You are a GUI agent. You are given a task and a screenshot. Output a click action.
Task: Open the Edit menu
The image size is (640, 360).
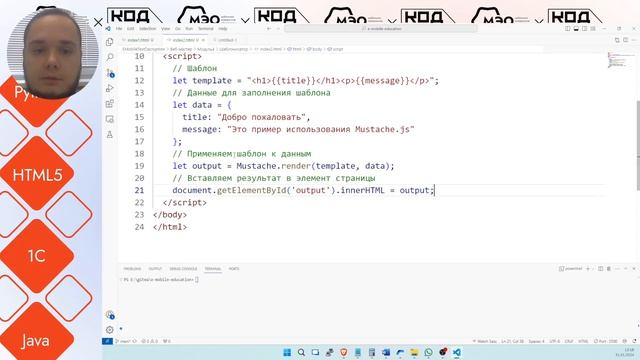pos(130,29)
